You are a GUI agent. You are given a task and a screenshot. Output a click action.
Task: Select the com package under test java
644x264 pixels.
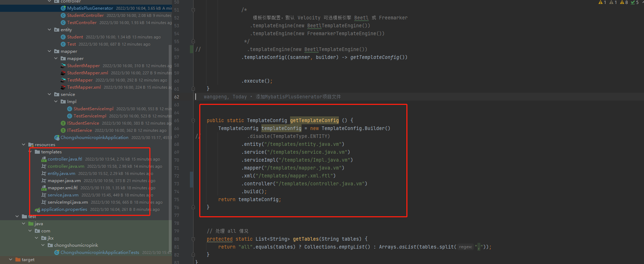(x=46, y=231)
